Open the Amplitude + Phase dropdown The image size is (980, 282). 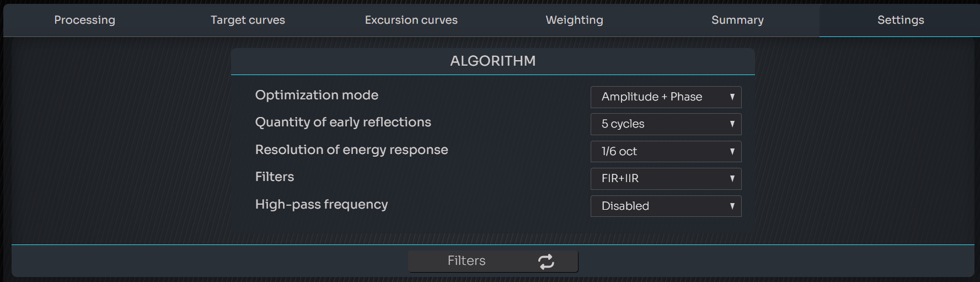click(x=665, y=97)
